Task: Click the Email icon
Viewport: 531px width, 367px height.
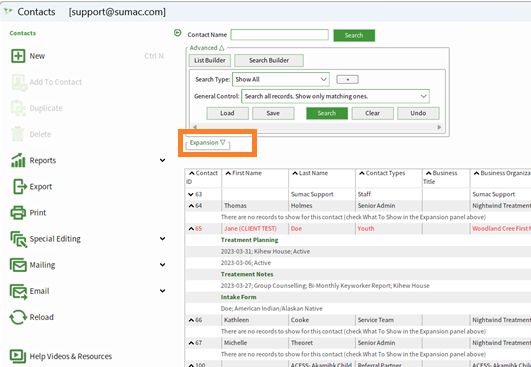Action: coord(18,292)
